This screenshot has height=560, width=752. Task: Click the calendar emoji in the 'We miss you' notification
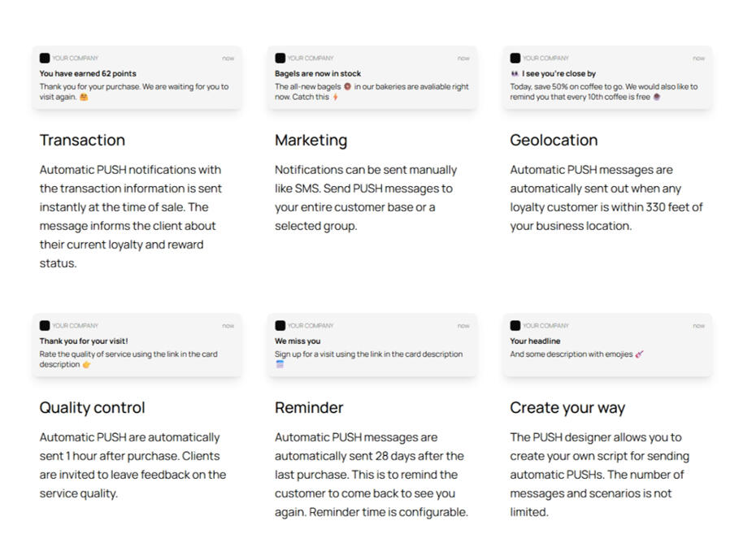click(x=280, y=364)
